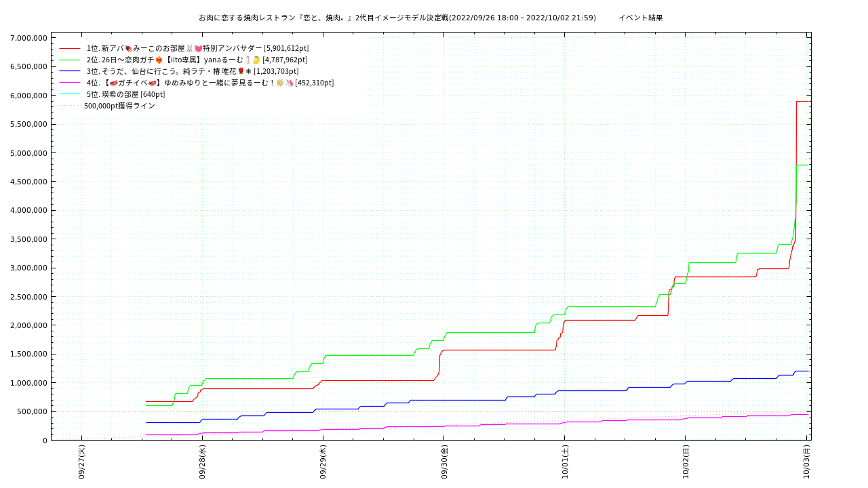Click the pink heart emoji before 特別アンバサダー
This screenshot has width=868, height=488.
coord(198,49)
